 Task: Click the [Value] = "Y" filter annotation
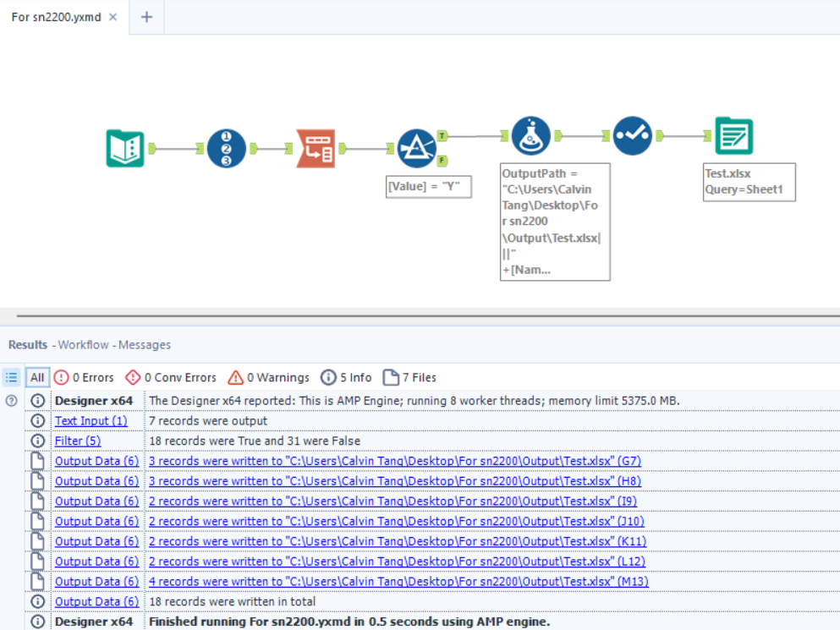(x=429, y=187)
